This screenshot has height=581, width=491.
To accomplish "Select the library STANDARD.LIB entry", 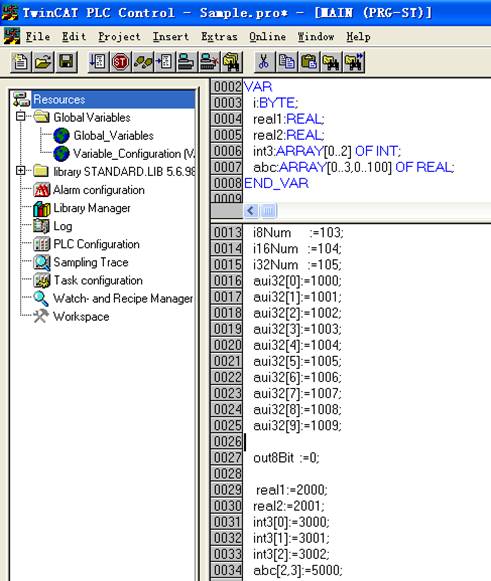I will pyautogui.click(x=124, y=172).
